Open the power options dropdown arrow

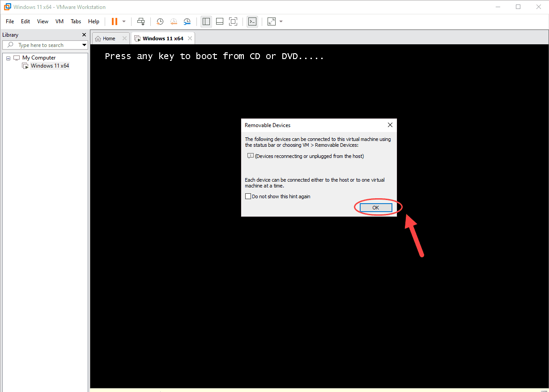(124, 21)
